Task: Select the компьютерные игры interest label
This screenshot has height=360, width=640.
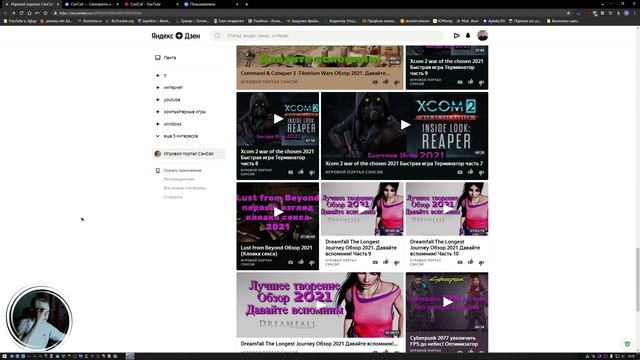Action: click(x=184, y=111)
